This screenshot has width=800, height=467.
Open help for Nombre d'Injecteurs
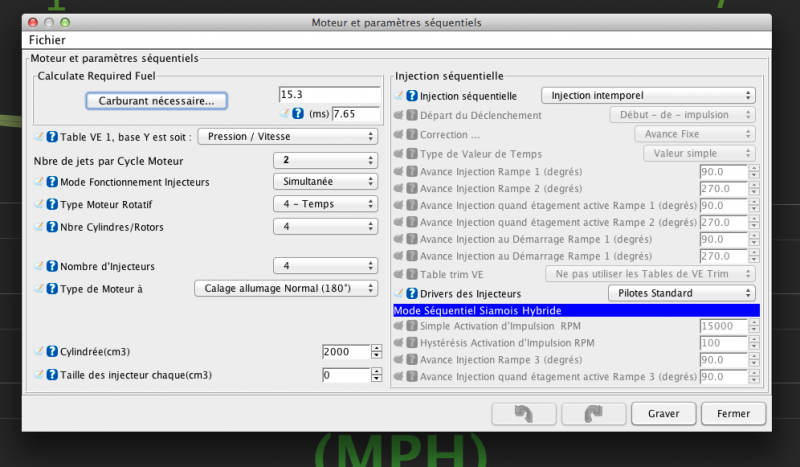[52, 266]
